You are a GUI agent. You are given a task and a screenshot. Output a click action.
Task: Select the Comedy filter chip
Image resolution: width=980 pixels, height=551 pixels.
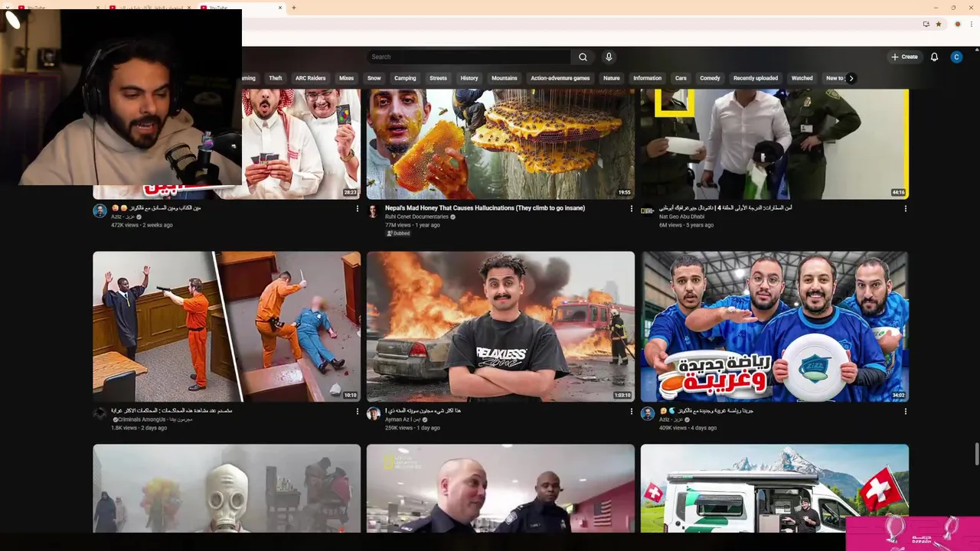click(710, 78)
